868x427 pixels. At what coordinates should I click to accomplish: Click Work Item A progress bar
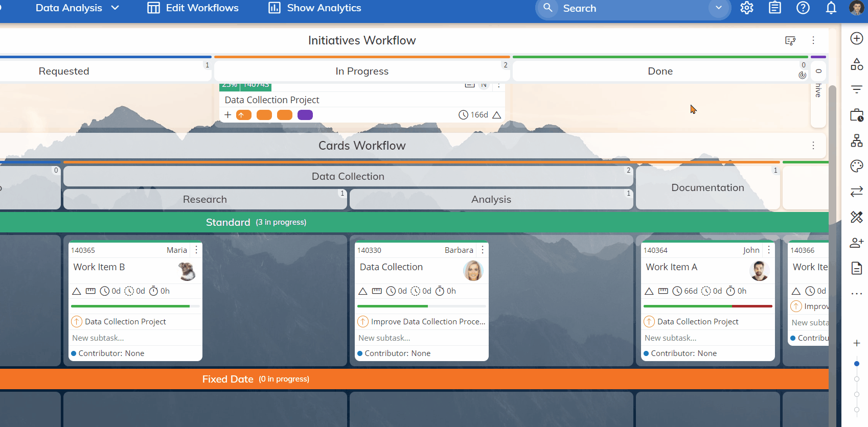(708, 306)
